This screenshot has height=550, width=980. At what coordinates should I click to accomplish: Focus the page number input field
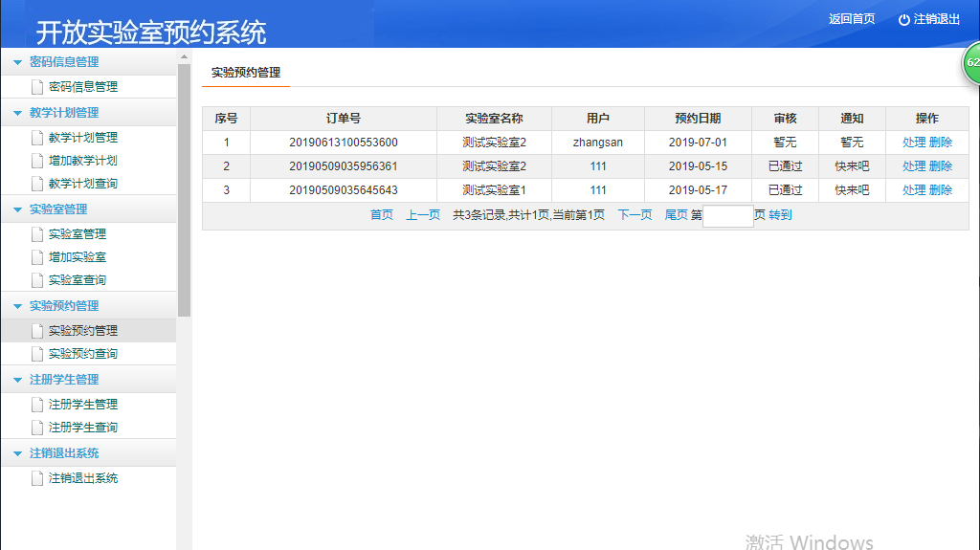(728, 215)
